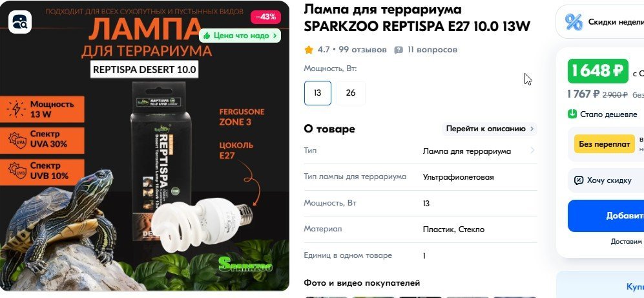This screenshot has width=644, height=298.
Task: Click the yellow star rating icon
Action: 309,50
